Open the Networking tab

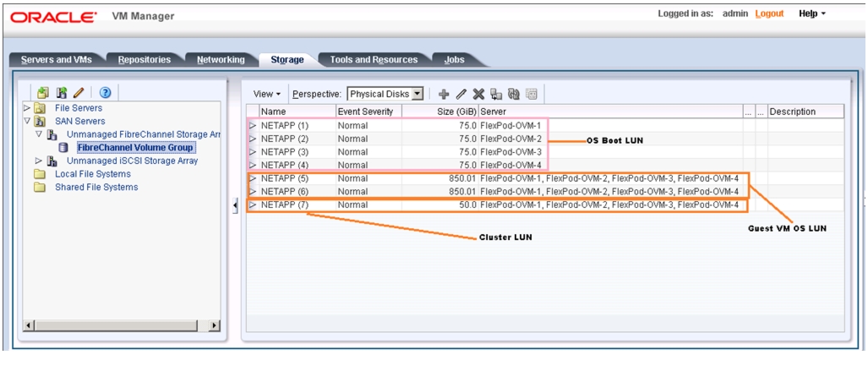tap(221, 60)
